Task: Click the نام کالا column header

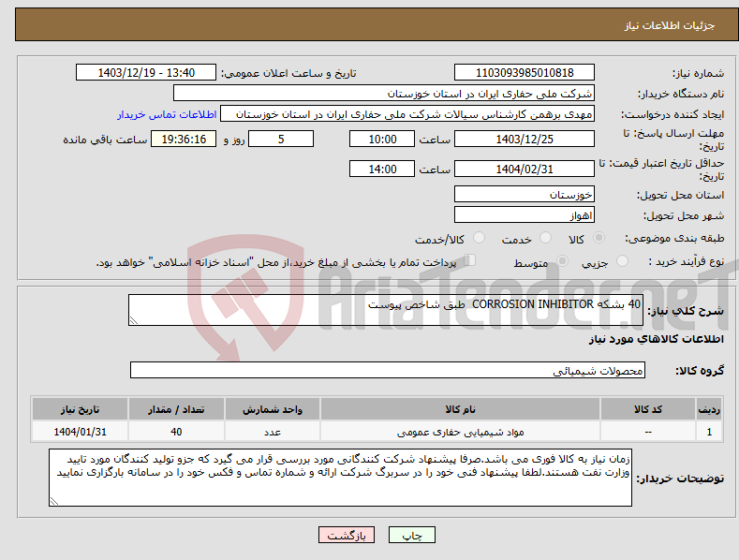Action: [461, 409]
